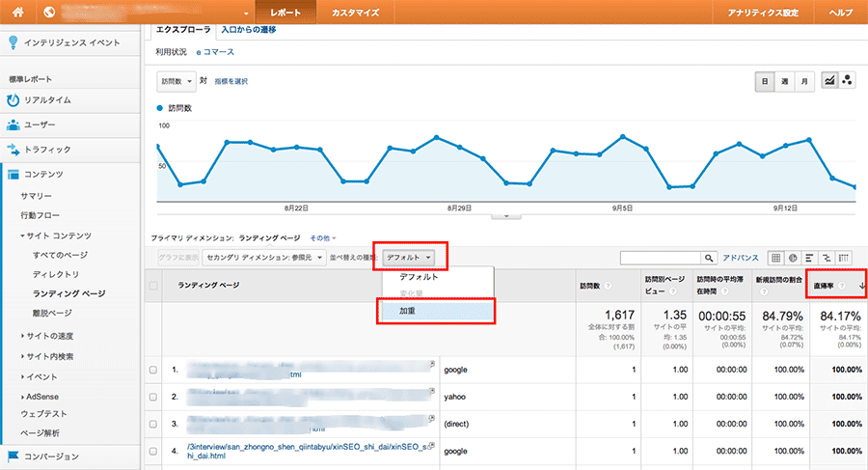Check the checkbox for the yahoo row
Viewport: 868px width, 470px height.
click(x=153, y=396)
